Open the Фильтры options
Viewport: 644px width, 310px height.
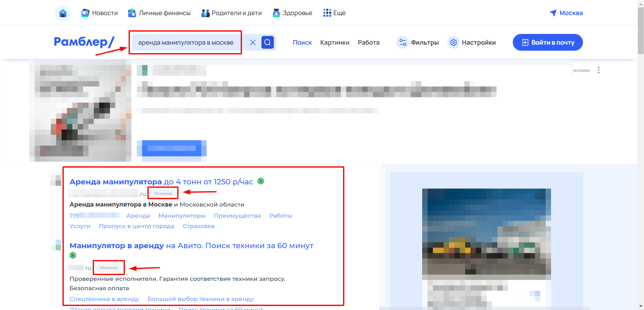pyautogui.click(x=418, y=42)
